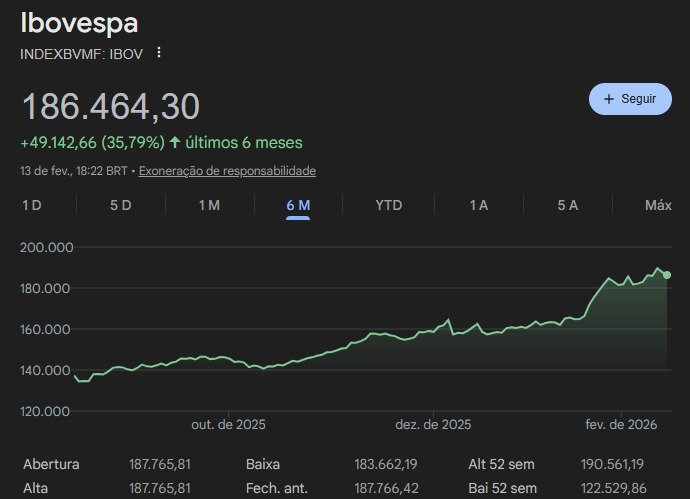
Task: Open the Exoneração de responsabilidade link
Action: tap(227, 171)
